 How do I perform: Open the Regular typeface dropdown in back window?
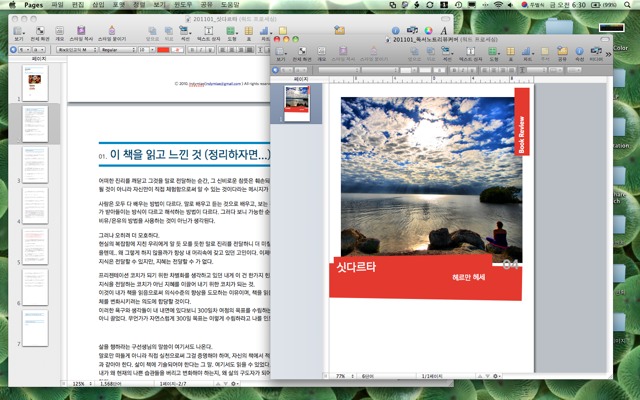pyautogui.click(x=118, y=49)
